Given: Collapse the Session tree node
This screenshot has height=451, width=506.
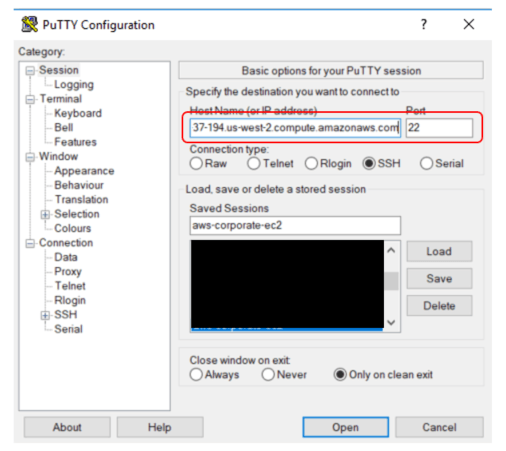Looking at the screenshot, I should pos(30,71).
